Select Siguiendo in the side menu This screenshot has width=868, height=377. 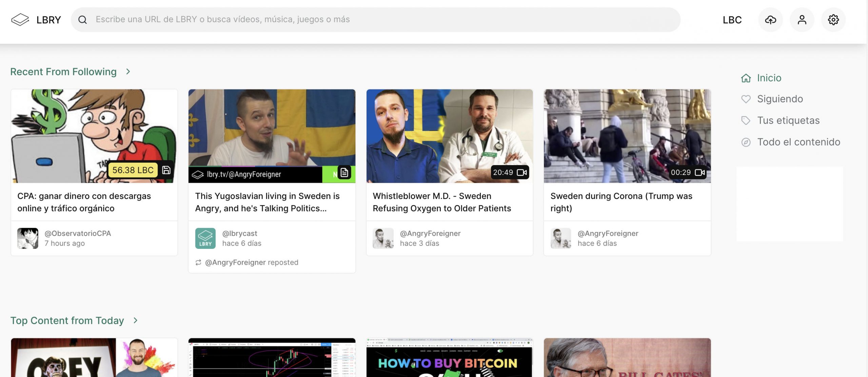point(780,99)
